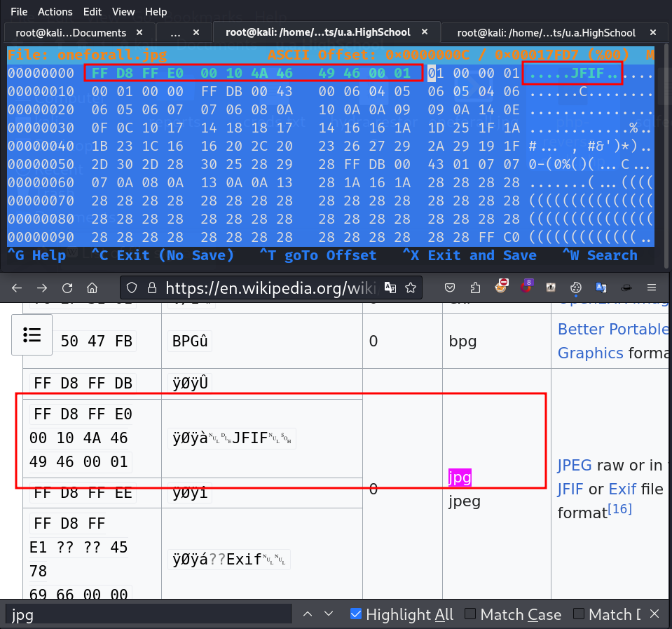Jump to the next find match
The width and height of the screenshot is (672, 629).
328,614
